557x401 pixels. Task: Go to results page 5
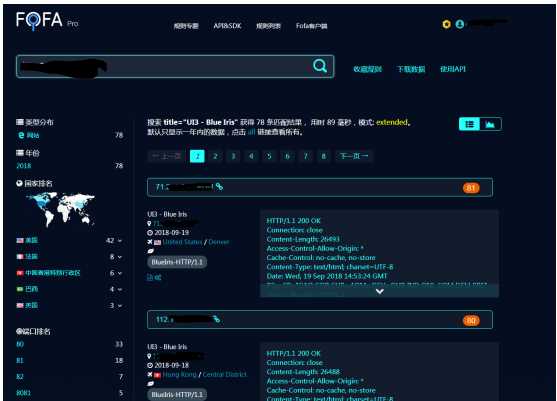(269, 156)
